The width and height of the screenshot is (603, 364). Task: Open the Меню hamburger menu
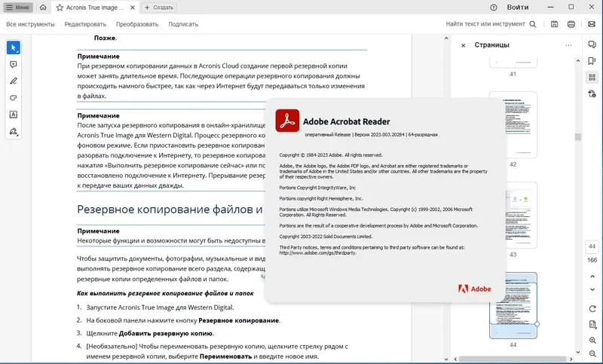[17, 8]
